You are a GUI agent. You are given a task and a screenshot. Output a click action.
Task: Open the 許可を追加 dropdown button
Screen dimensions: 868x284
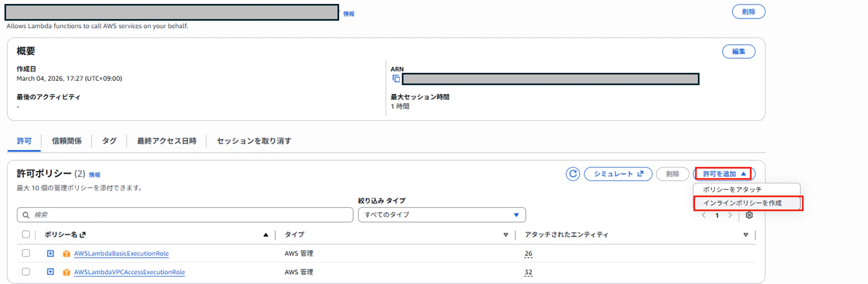724,174
